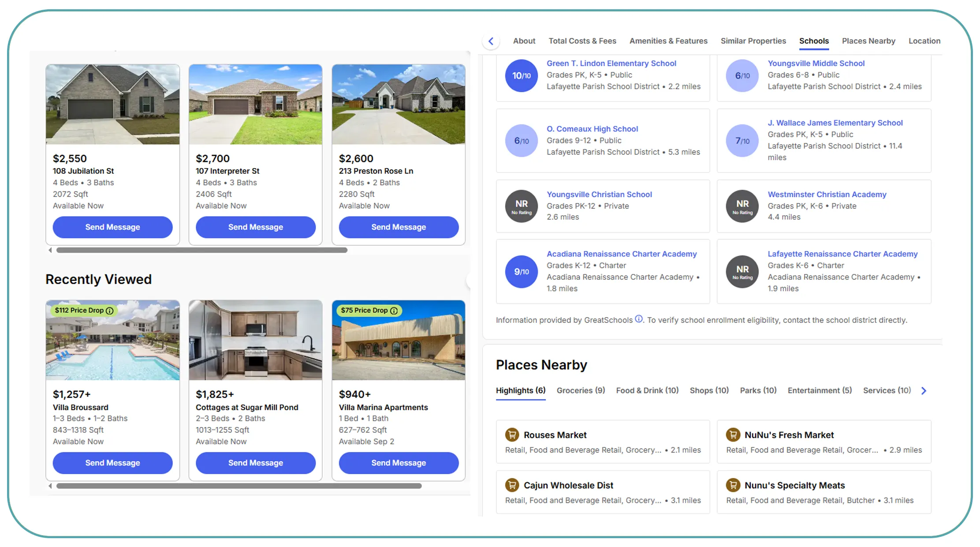Viewport: 980px width, 547px height.
Task: Open the Similar Properties tab
Action: pyautogui.click(x=753, y=41)
